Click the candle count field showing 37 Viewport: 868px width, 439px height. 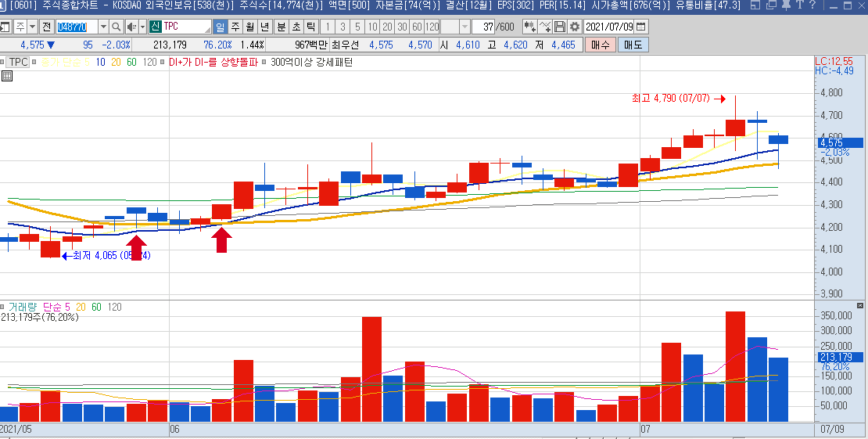[x=483, y=27]
